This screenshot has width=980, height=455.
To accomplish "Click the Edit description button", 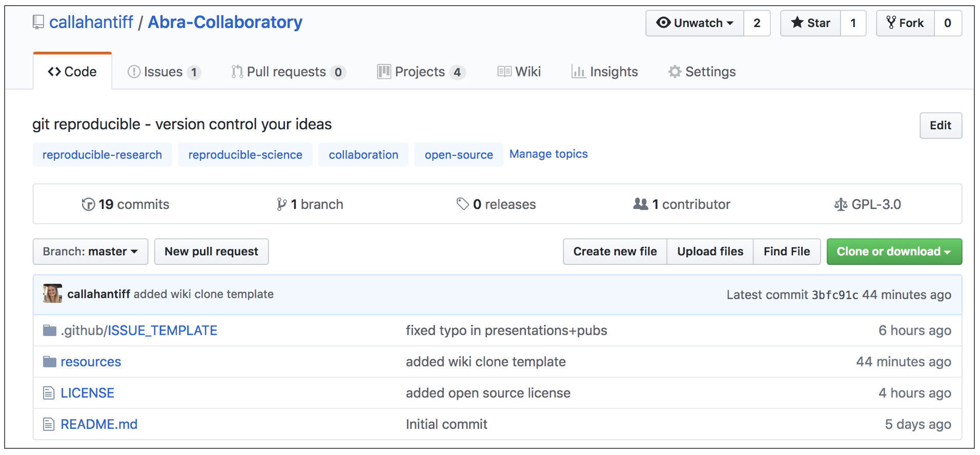I will pyautogui.click(x=940, y=126).
